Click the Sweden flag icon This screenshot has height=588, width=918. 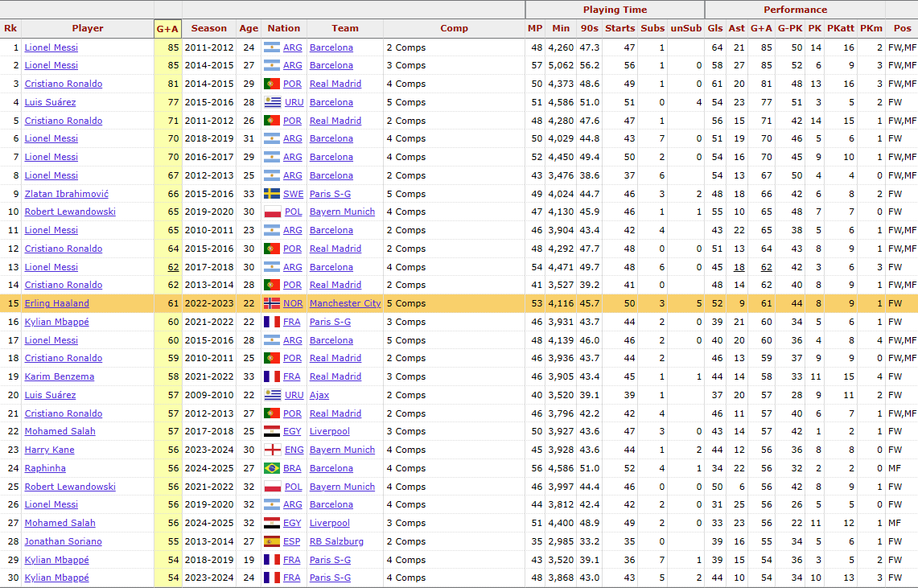click(x=272, y=194)
